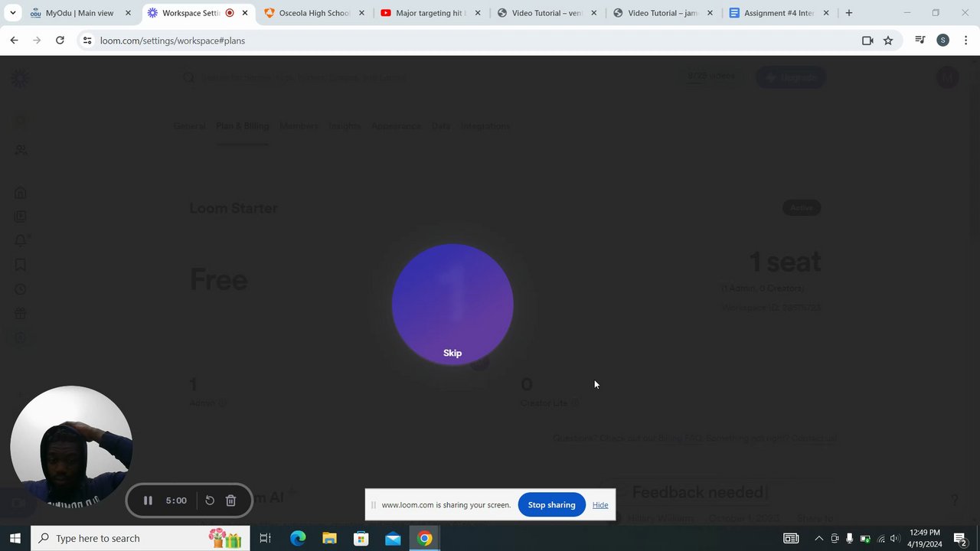This screenshot has width=980, height=551.
Task: Open a new browser tab
Action: pyautogui.click(x=848, y=13)
